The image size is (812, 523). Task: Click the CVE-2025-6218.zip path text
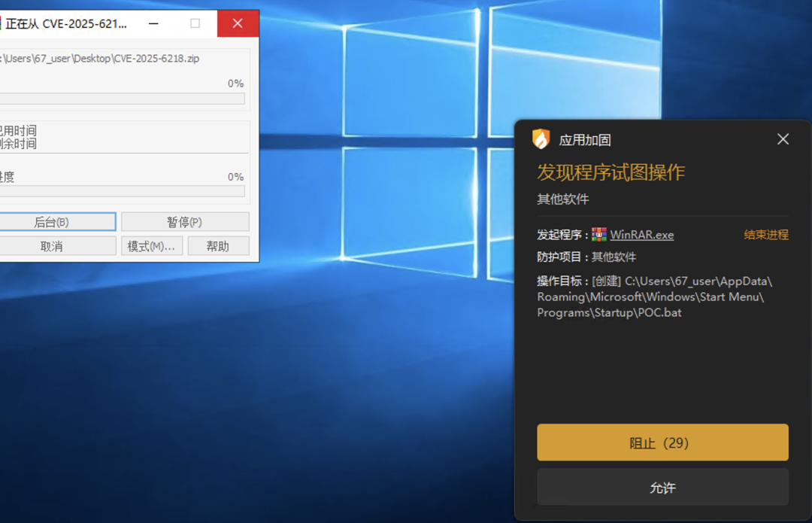tap(101, 59)
